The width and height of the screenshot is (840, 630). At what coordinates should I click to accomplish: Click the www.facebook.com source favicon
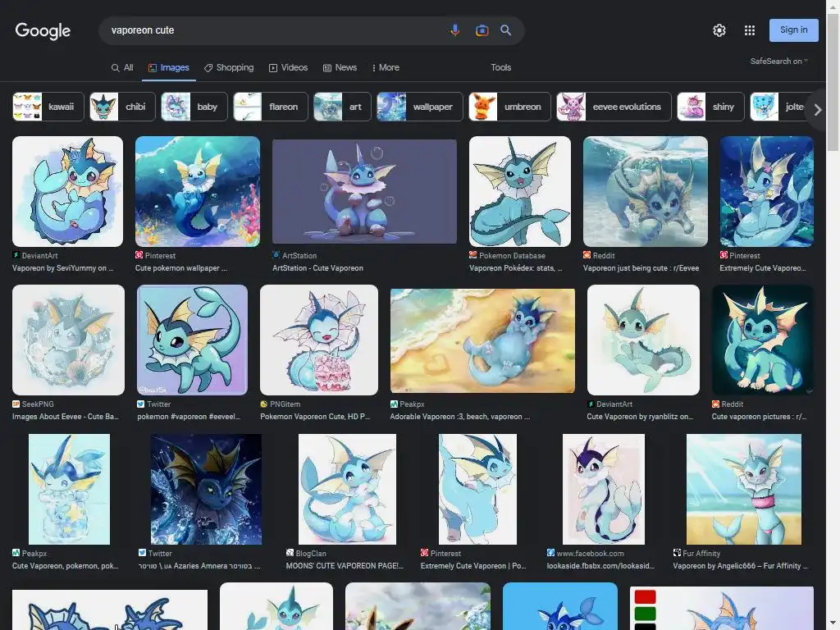pyautogui.click(x=550, y=553)
